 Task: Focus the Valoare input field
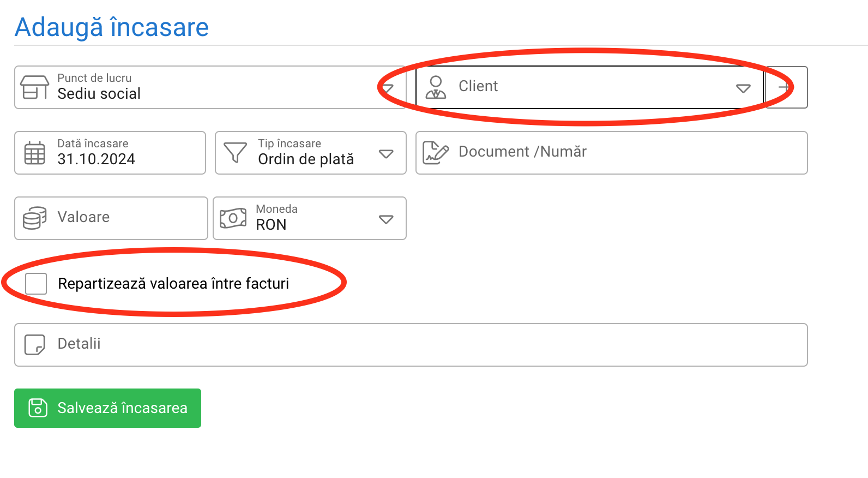tap(111, 218)
